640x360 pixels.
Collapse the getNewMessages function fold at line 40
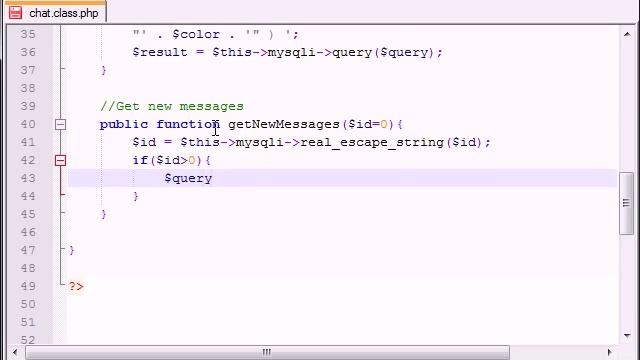60,124
